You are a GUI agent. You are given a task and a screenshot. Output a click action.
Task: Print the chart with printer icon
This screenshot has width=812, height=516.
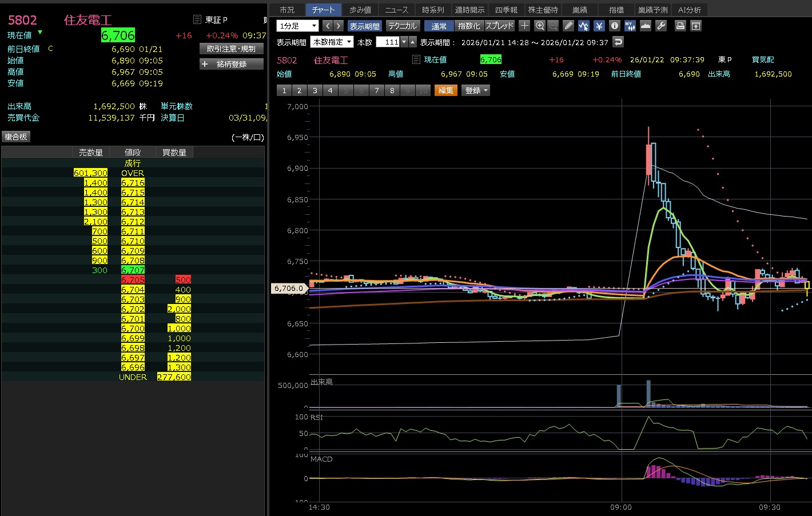(680, 26)
